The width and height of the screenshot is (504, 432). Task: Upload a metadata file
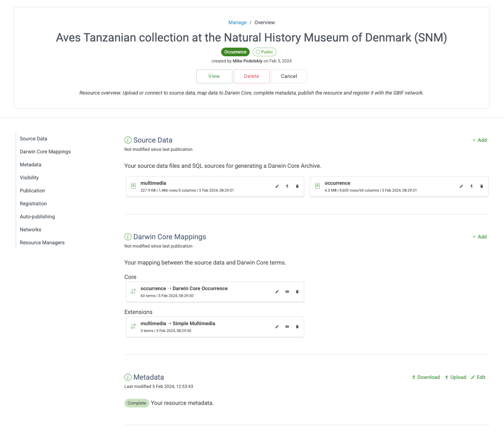coord(455,377)
